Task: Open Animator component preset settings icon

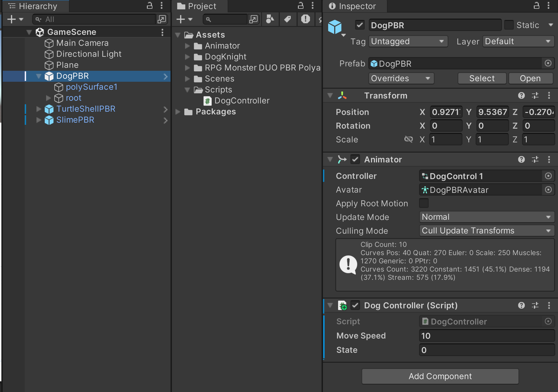Action: click(x=535, y=159)
